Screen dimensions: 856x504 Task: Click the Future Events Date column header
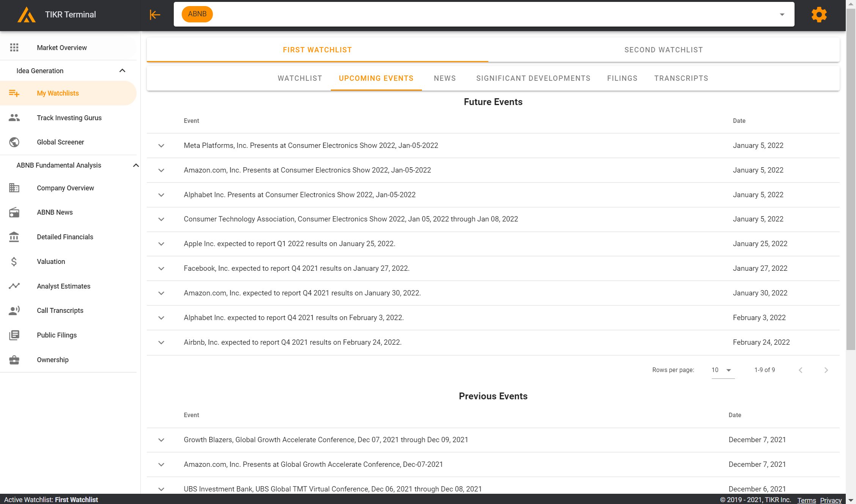(739, 121)
